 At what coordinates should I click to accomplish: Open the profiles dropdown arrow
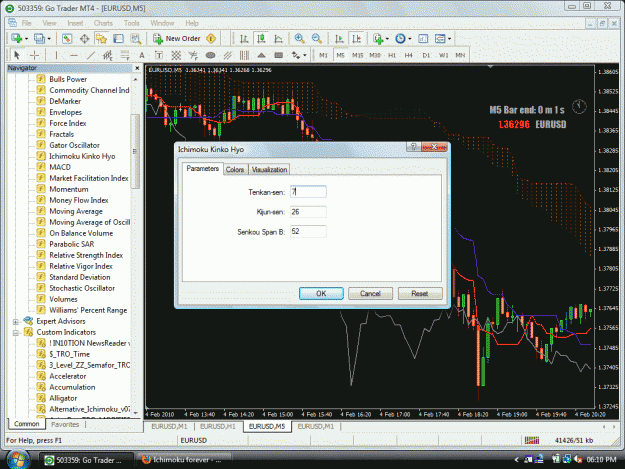[x=49, y=39]
